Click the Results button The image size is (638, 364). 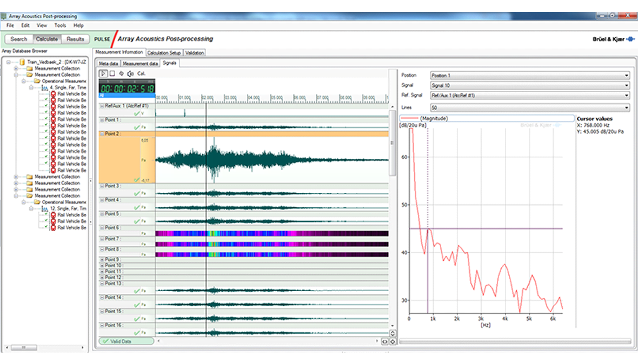pos(75,39)
